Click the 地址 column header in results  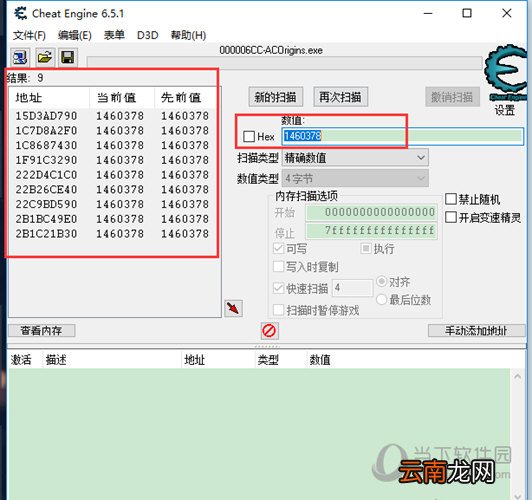[50, 98]
